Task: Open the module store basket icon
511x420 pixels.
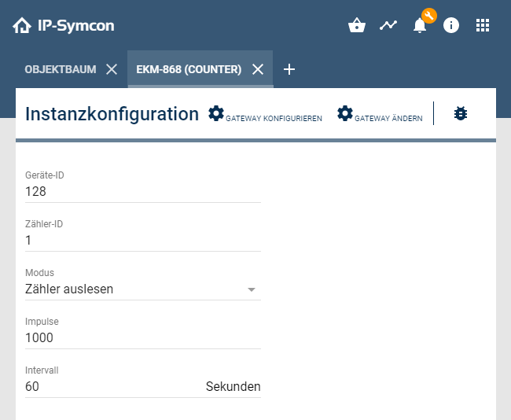Action: [x=357, y=25]
